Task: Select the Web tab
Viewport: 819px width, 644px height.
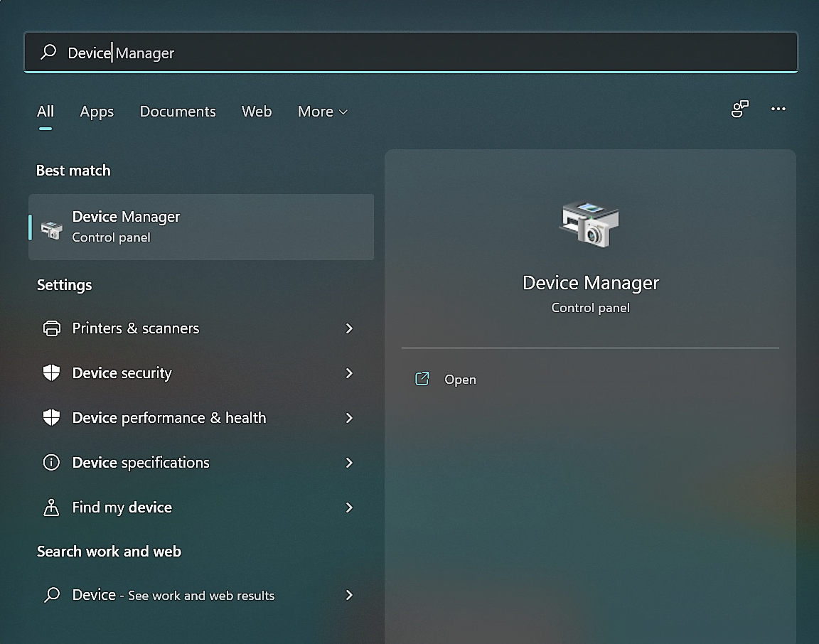Action: [x=257, y=112]
